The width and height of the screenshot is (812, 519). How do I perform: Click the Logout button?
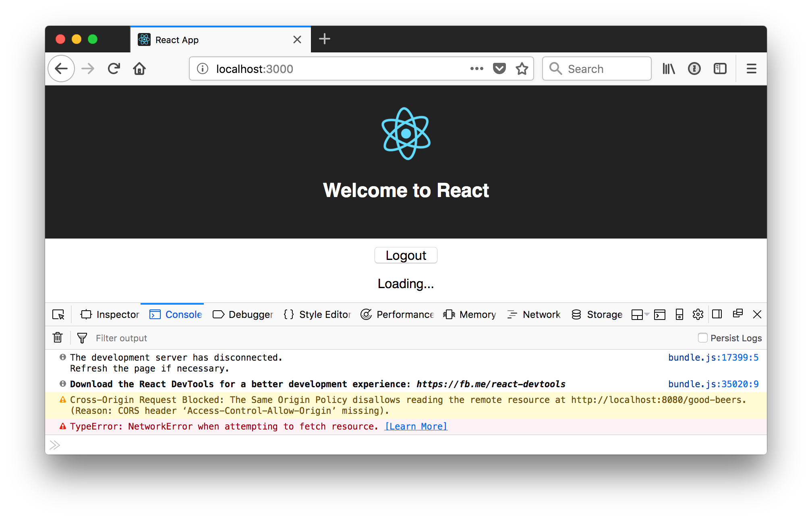pos(406,255)
